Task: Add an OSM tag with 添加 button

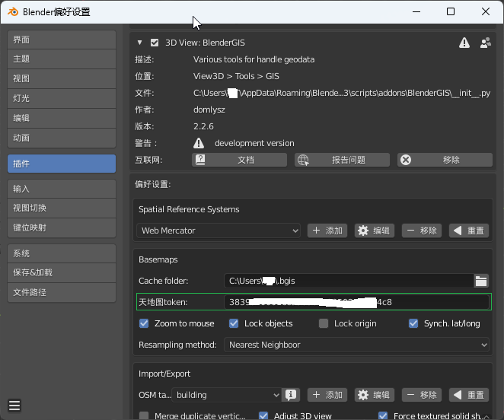Action: tap(327, 395)
